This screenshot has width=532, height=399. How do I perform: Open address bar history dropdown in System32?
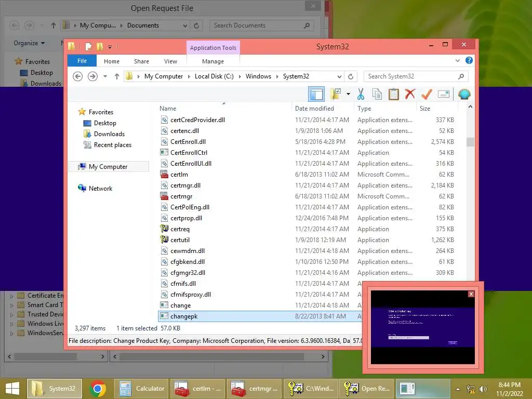point(339,76)
